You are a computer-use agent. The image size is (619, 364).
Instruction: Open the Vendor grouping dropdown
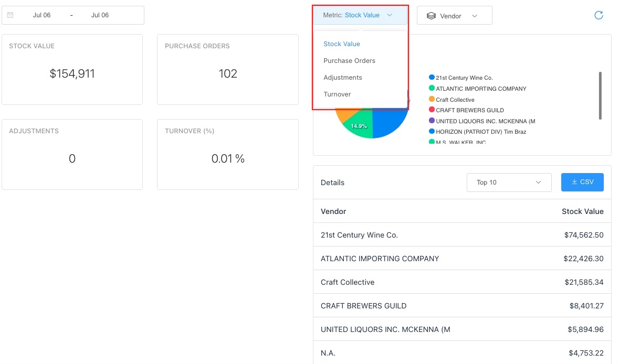point(454,16)
